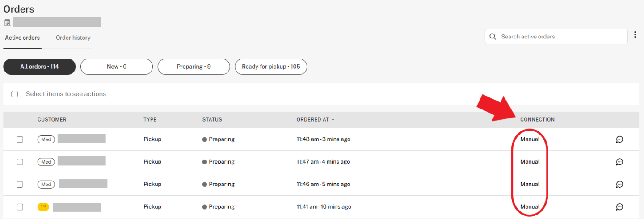Click the yellow 1st badge icon
Viewport: 644px width, 219px height.
point(43,207)
